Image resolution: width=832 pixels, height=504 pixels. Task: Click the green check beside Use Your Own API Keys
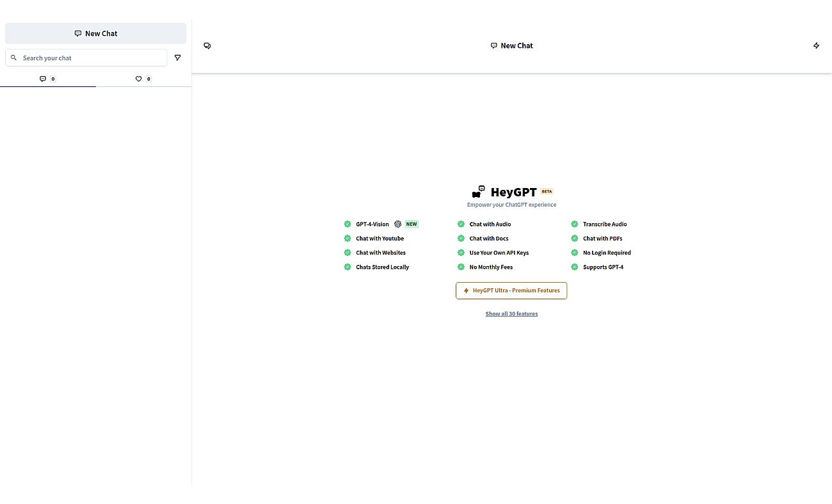tap(461, 253)
